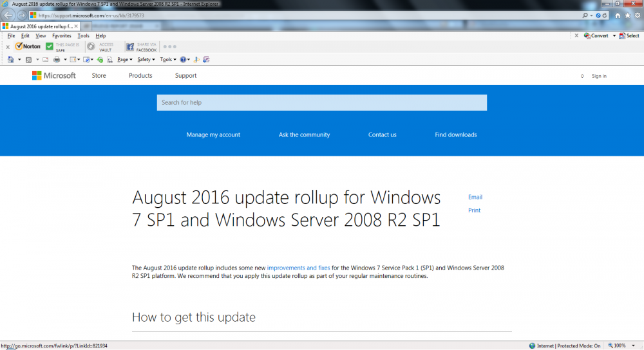Expand the Print dropdown arrow
The height and width of the screenshot is (350, 644).
(65, 59)
